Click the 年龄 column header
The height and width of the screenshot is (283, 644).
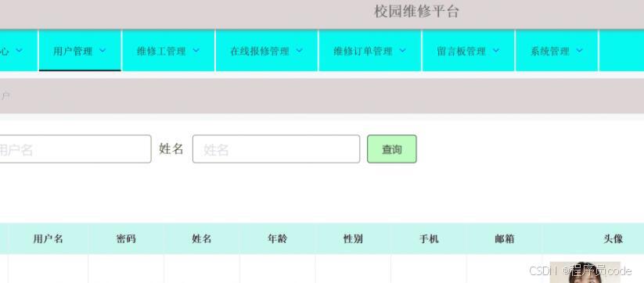278,238
